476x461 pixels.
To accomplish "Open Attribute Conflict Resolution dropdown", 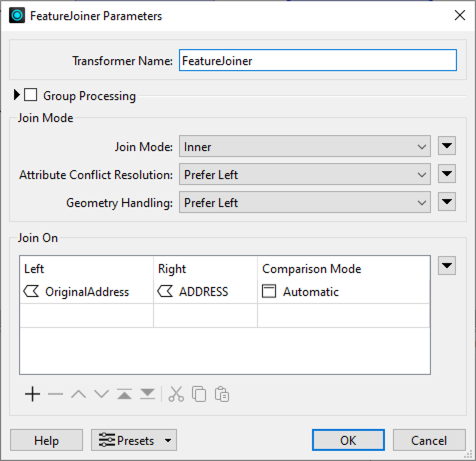I will [305, 174].
